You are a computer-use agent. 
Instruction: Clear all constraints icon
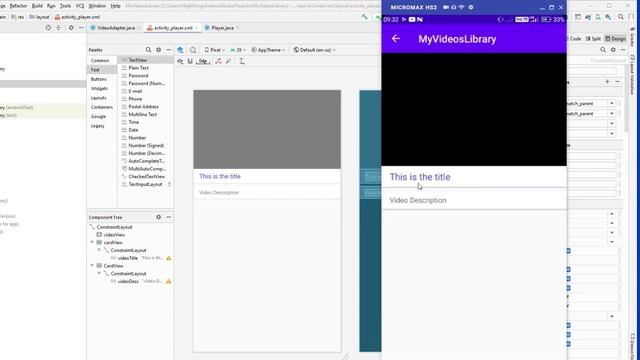pos(218,61)
